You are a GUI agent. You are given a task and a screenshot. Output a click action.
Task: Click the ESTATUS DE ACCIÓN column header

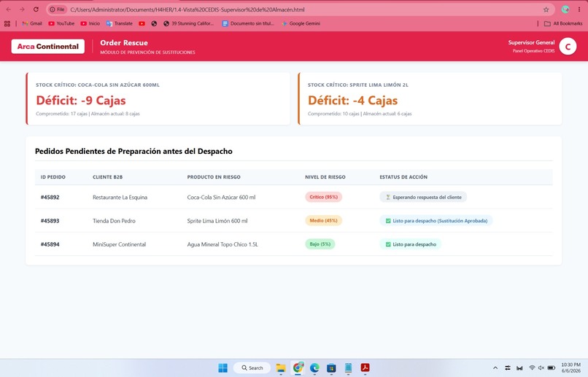403,177
